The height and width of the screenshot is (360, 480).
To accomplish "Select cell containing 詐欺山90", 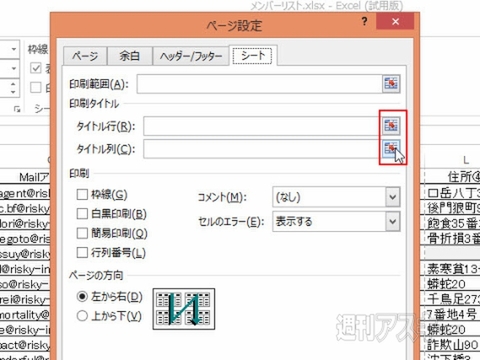I will 453,344.
